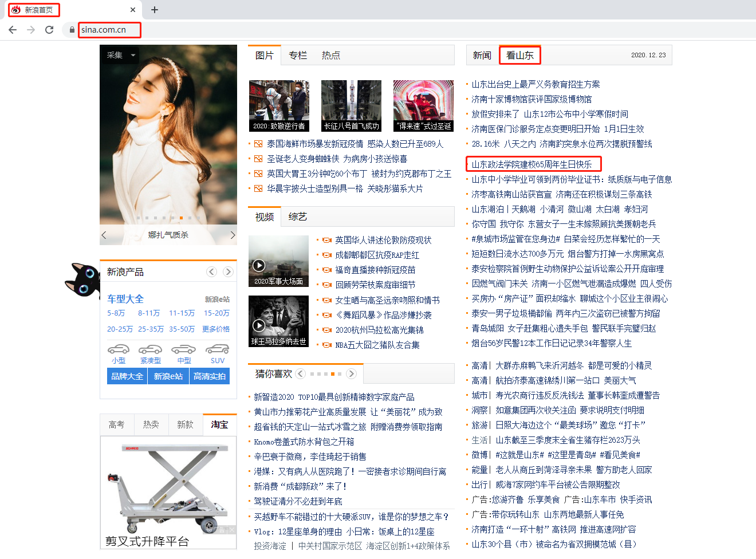Image resolution: width=756 pixels, height=559 pixels.
Task: Switch to the 综艺 tab
Action: pos(298,217)
